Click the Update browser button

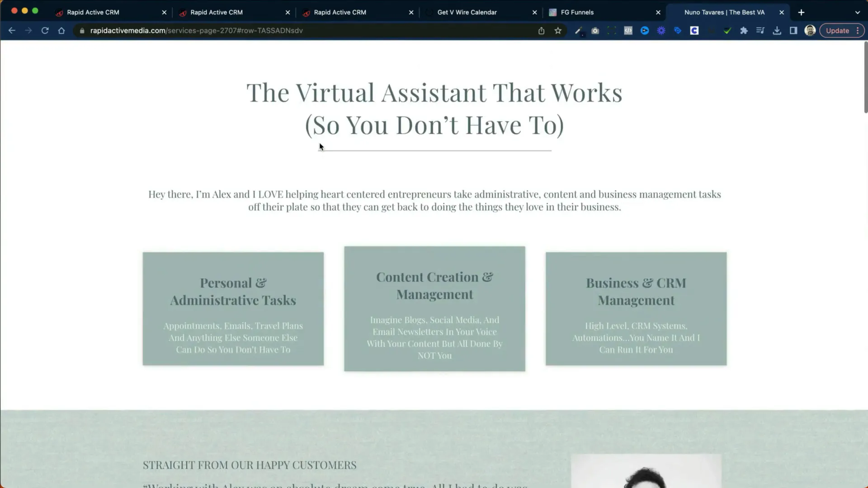(x=837, y=31)
